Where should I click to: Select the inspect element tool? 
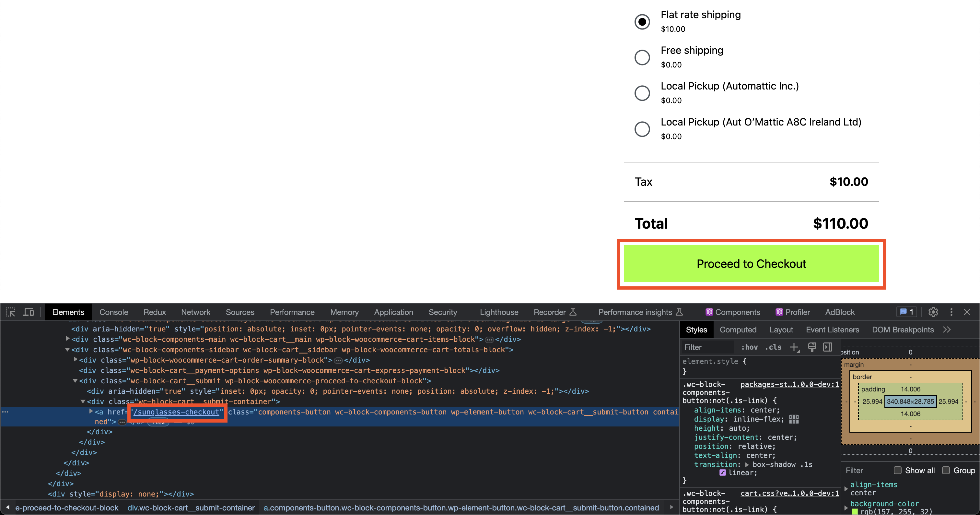pos(10,312)
